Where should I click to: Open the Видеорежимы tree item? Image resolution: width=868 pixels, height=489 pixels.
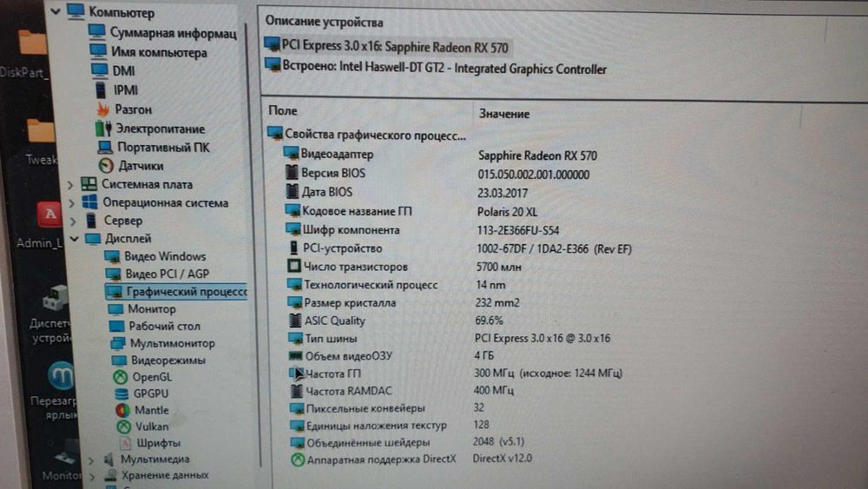(x=168, y=360)
